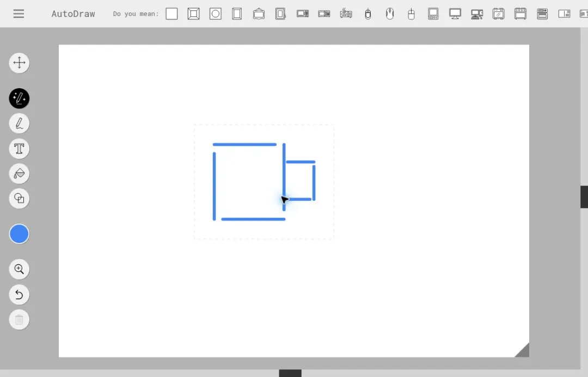Pick the Fill paint bucket tool
This screenshot has height=377, width=588.
click(x=19, y=174)
